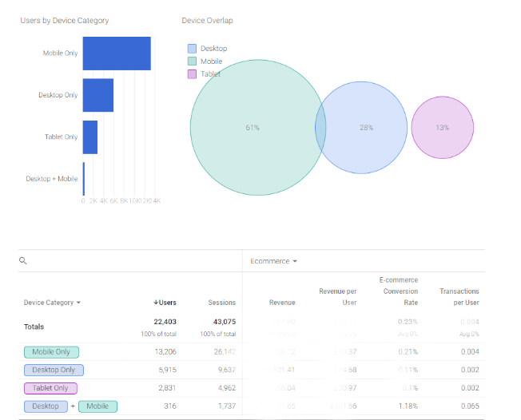Image resolution: width=521 pixels, height=420 pixels.
Task: Click the 4,962 sessions cell
Action: (227, 388)
